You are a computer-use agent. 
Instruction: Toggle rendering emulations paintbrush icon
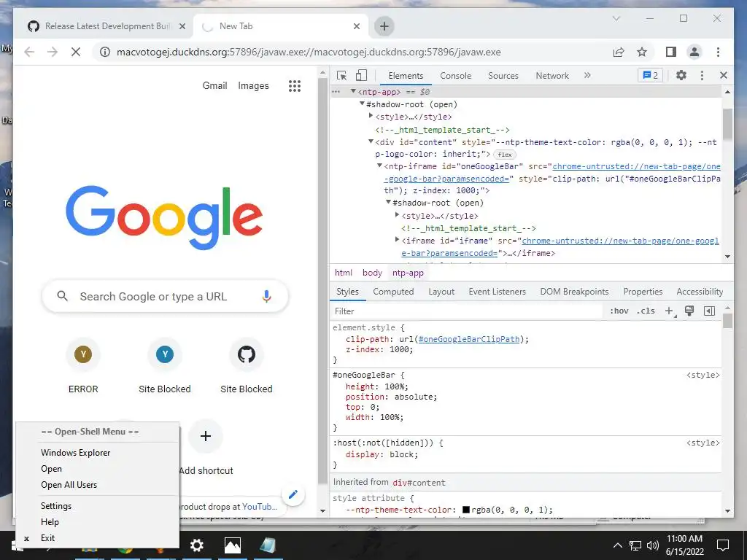point(689,311)
